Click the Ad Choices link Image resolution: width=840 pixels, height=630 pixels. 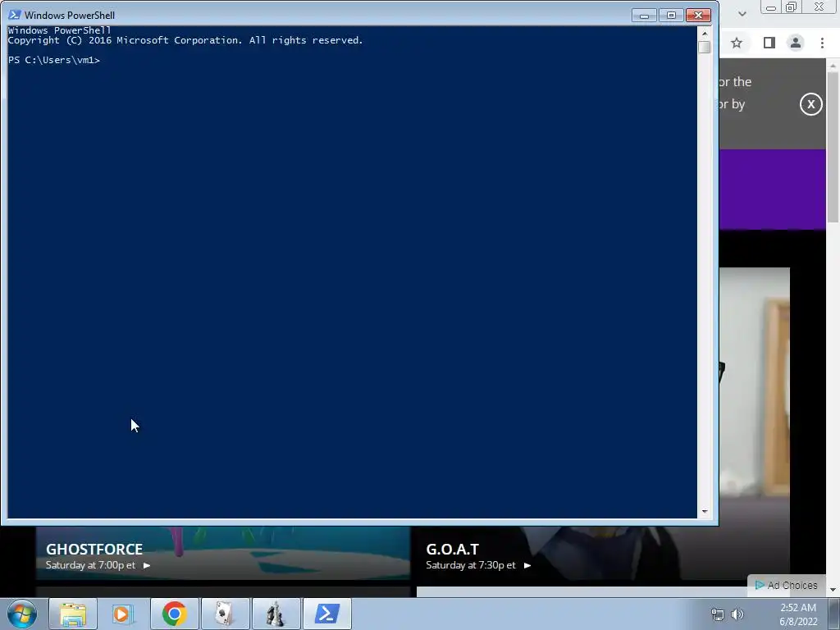click(786, 585)
